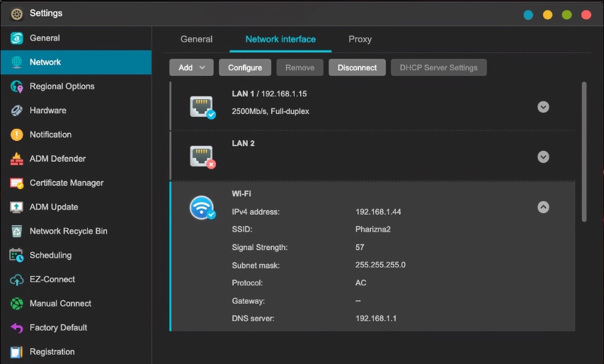Click the Protocol value AC

360,283
